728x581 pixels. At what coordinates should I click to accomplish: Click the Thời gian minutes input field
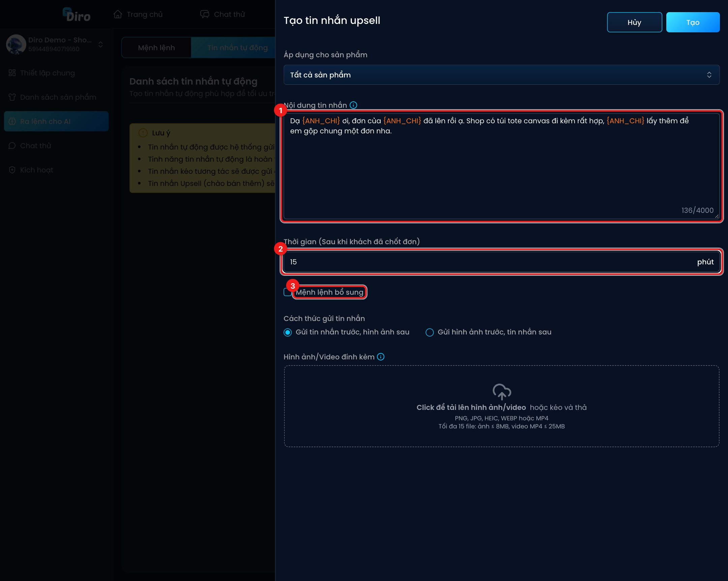(502, 262)
